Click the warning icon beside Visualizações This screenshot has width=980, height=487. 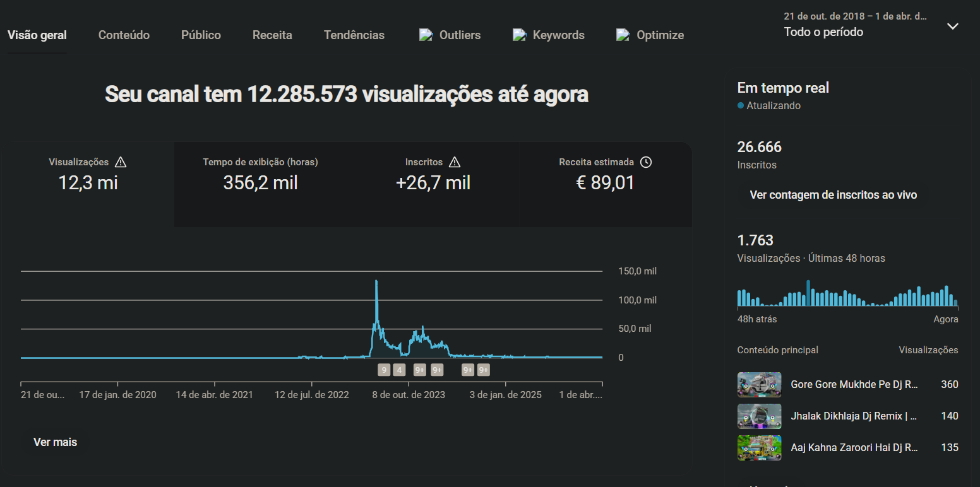[x=121, y=162]
